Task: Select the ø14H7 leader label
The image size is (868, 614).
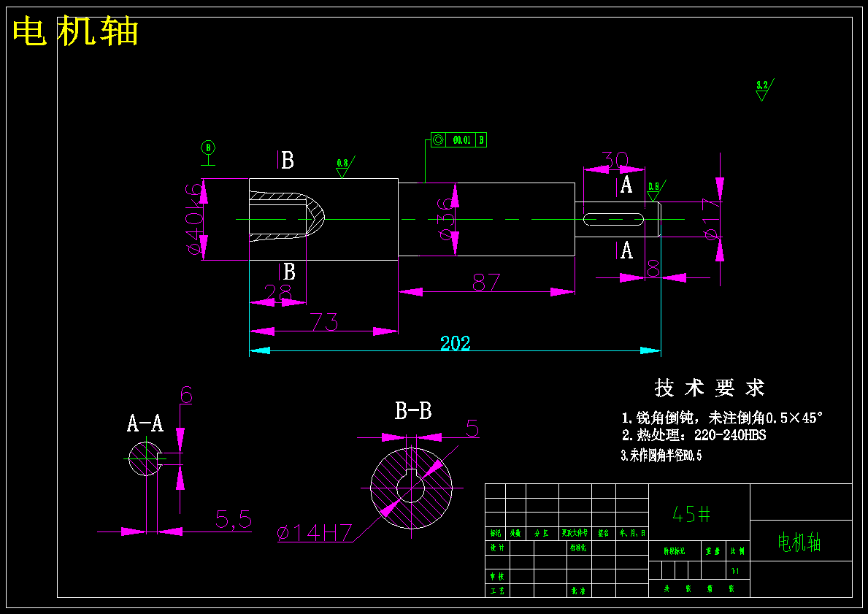Action: coord(315,533)
